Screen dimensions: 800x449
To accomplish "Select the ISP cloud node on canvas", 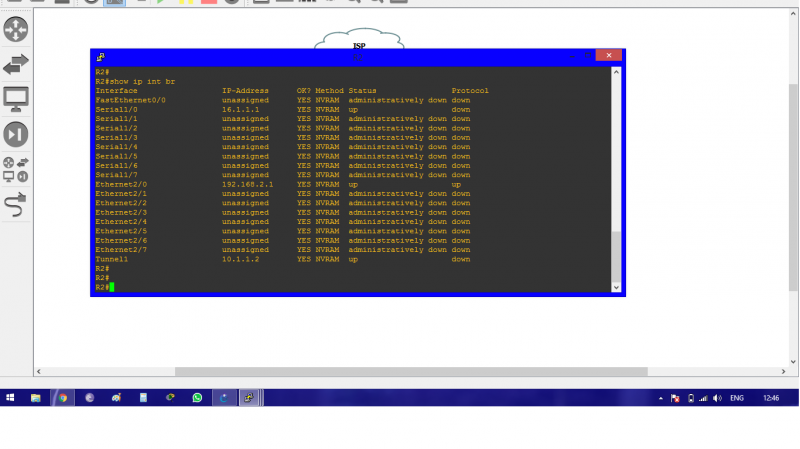I will tap(359, 39).
